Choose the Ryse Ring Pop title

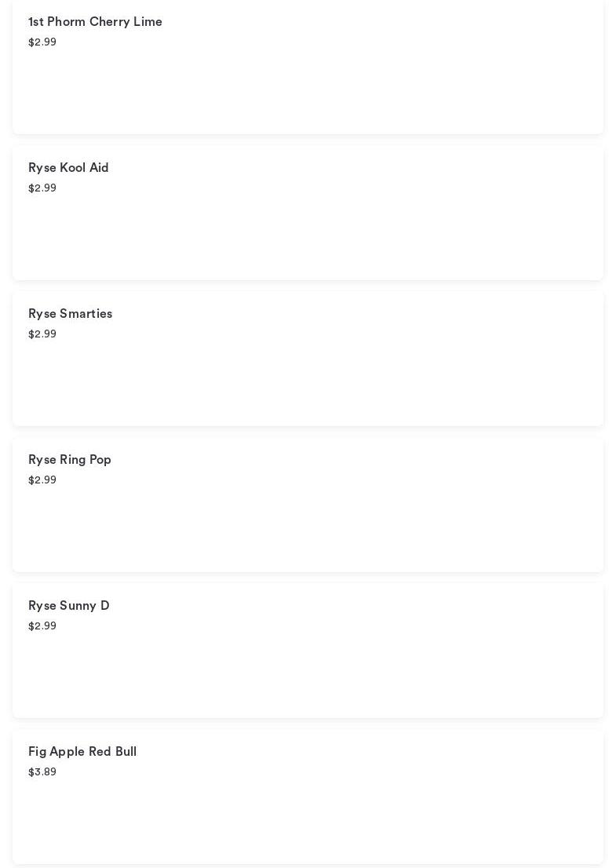pyautogui.click(x=70, y=460)
